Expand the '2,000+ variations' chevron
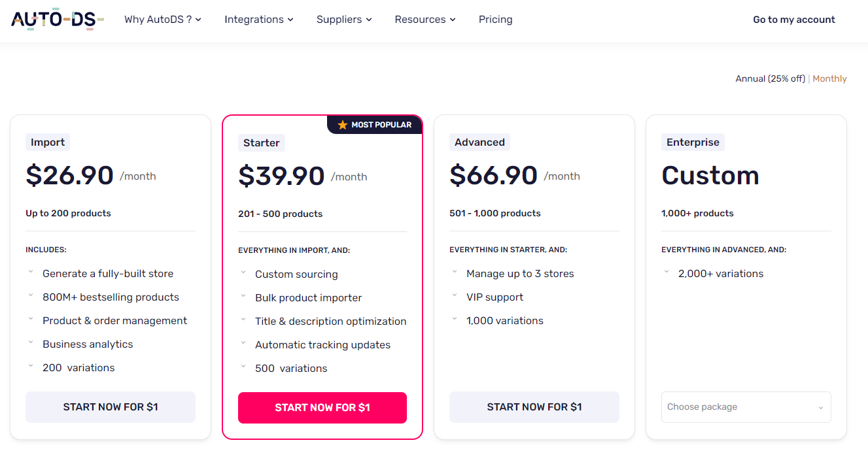The width and height of the screenshot is (868, 466). pyautogui.click(x=667, y=272)
